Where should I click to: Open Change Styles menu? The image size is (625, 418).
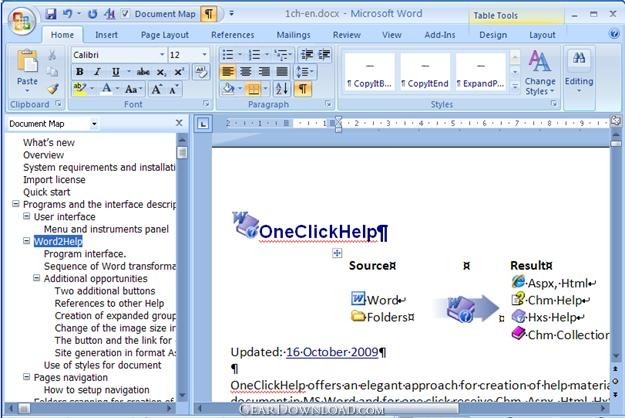(540, 72)
